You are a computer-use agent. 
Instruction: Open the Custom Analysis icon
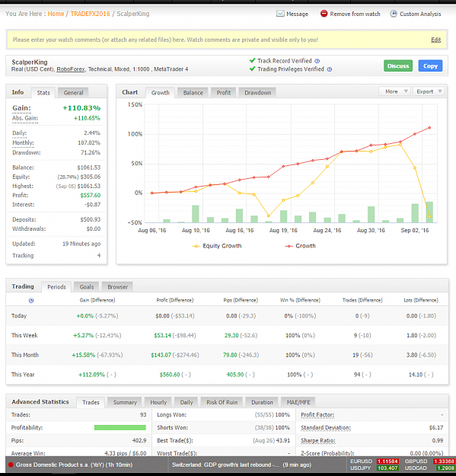(x=394, y=14)
